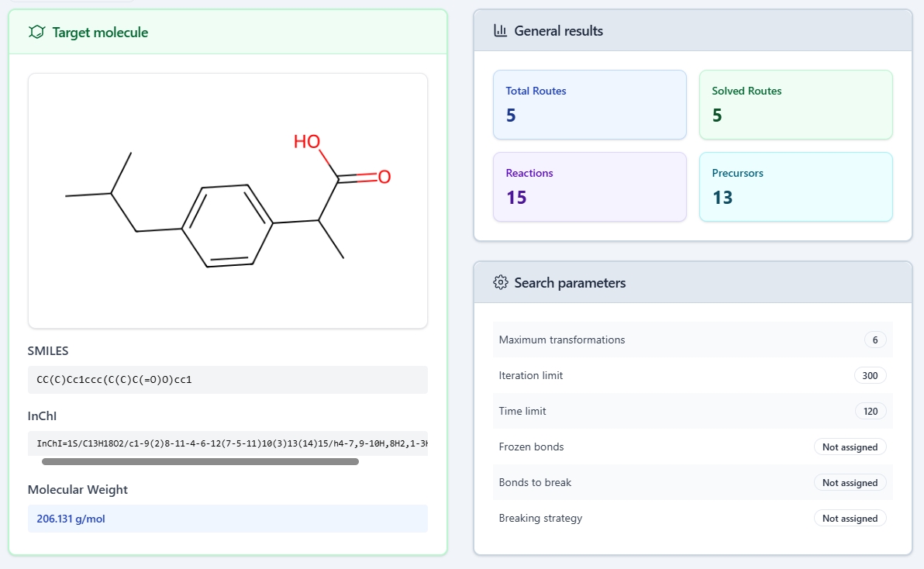This screenshot has height=569, width=924.
Task: Collapse the General results panel header
Action: coord(692,31)
